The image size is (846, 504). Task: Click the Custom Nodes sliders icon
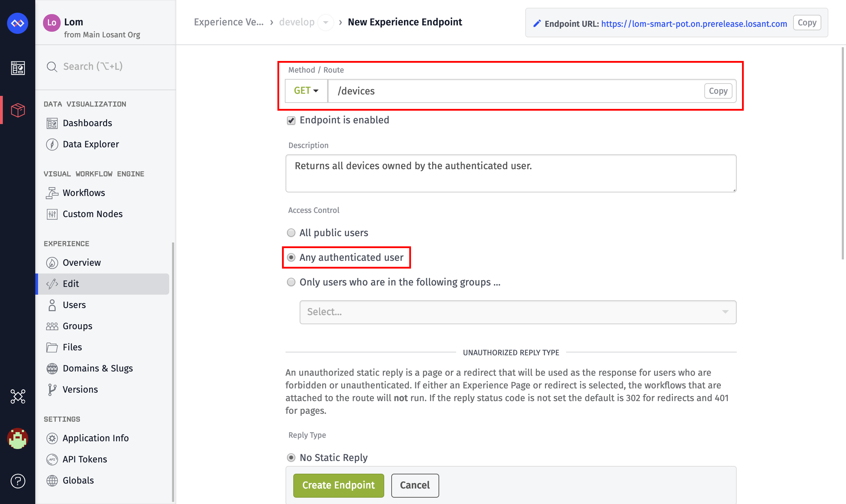(x=52, y=214)
